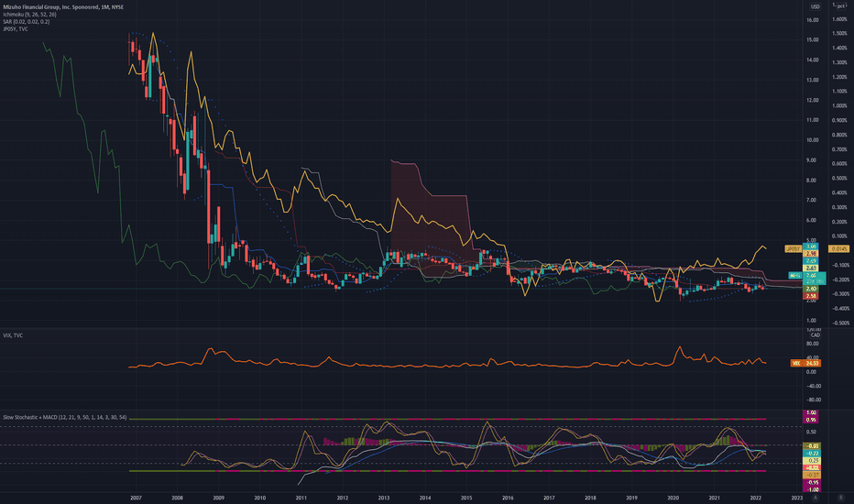Viewport: 854px width, 504px height.
Task: Click the 1.000% level on percent axis
Action: tap(840, 105)
